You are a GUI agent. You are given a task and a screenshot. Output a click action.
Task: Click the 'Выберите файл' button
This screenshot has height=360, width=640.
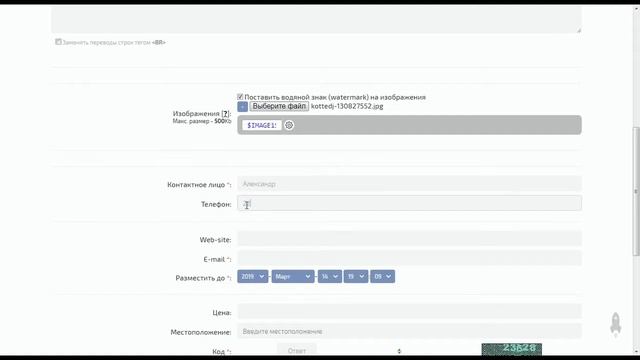click(279, 106)
